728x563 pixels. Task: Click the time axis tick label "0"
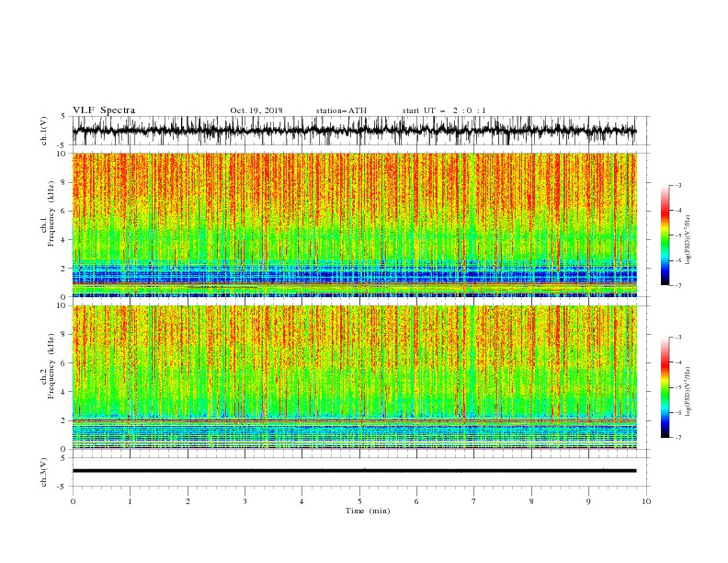(x=73, y=501)
